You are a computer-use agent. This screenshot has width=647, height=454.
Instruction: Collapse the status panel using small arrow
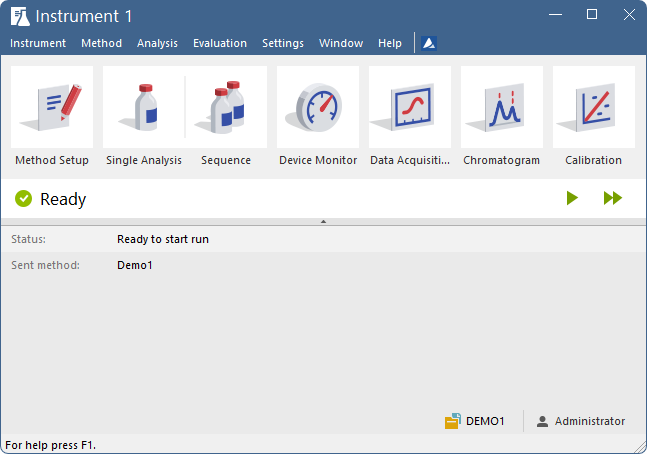(324, 222)
